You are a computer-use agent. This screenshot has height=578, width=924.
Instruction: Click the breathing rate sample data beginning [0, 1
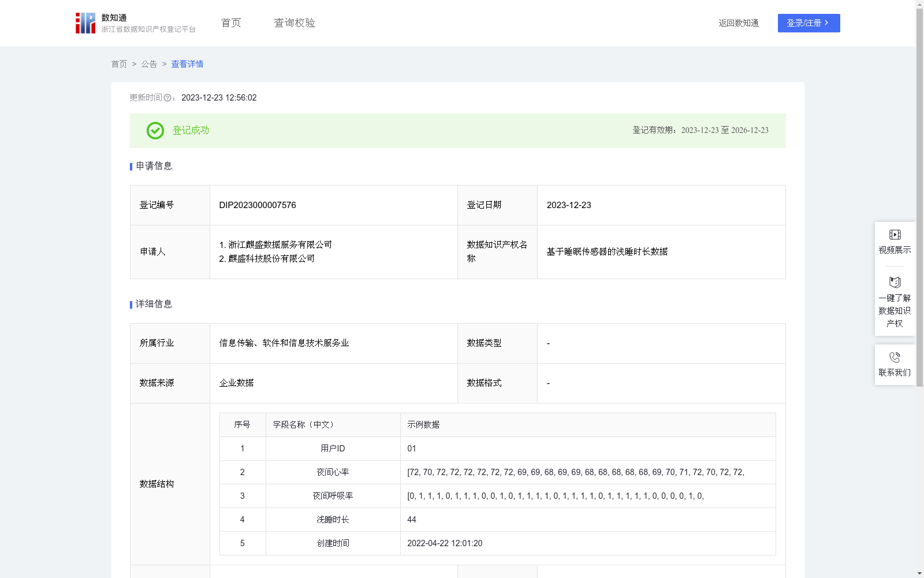[x=556, y=496]
